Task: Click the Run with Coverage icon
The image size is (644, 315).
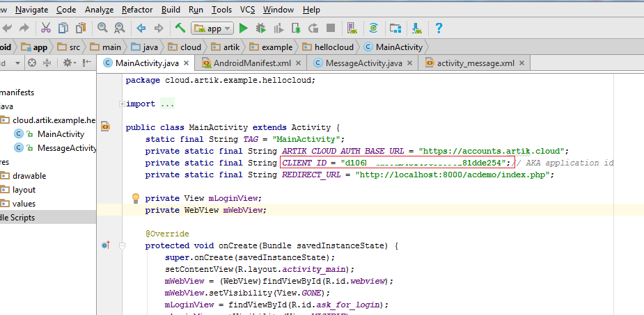Action: [x=279, y=28]
